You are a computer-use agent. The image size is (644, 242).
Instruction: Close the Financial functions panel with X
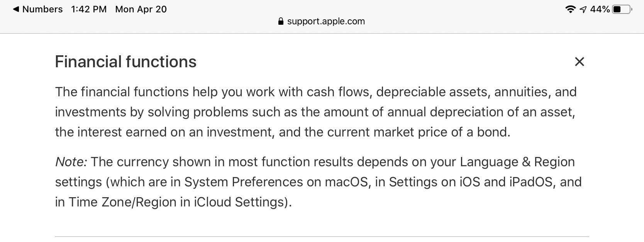coord(579,61)
